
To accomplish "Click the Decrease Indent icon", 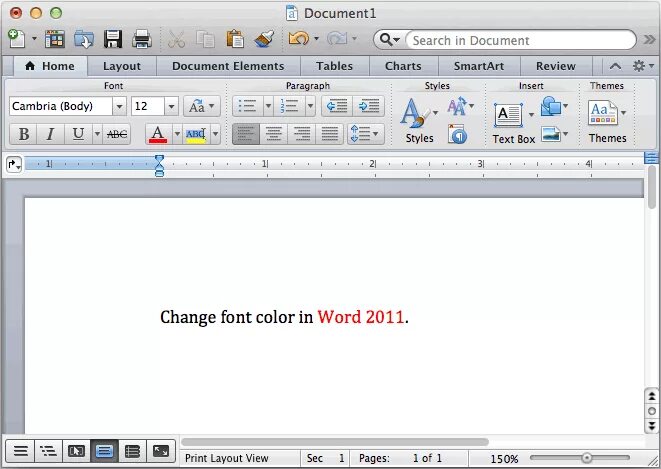I will point(337,106).
